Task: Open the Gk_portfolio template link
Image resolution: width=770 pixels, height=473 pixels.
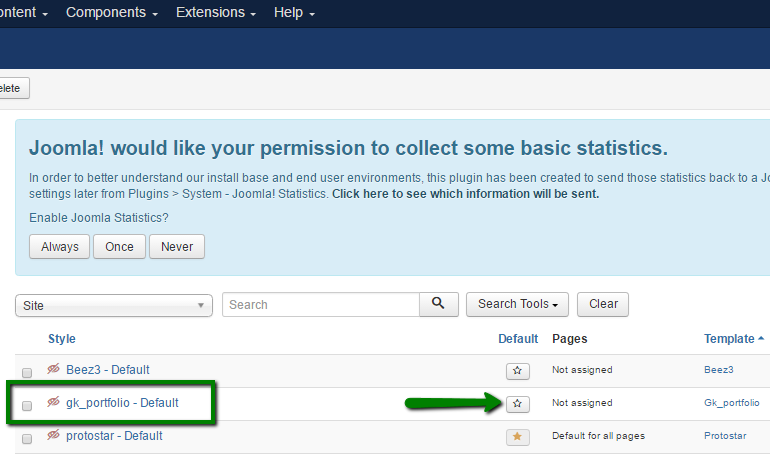Action: [x=732, y=403]
